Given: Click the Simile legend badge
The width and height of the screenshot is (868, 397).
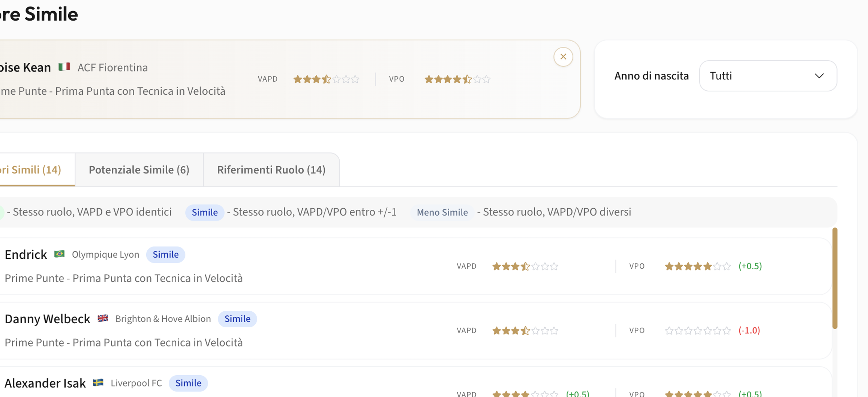Looking at the screenshot, I should (205, 212).
